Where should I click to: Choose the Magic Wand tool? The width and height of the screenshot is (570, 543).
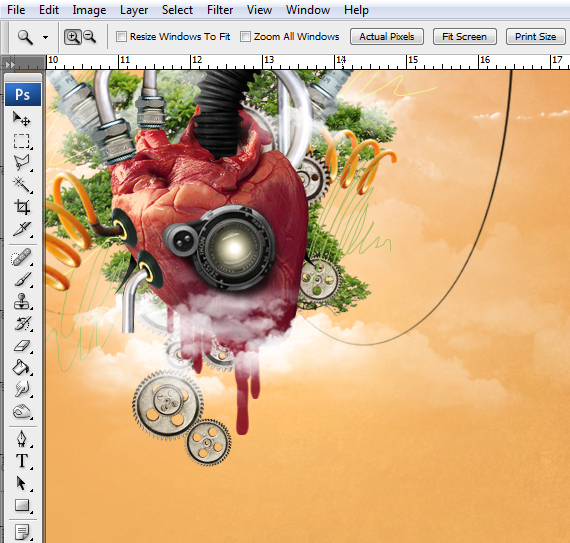pos(22,185)
